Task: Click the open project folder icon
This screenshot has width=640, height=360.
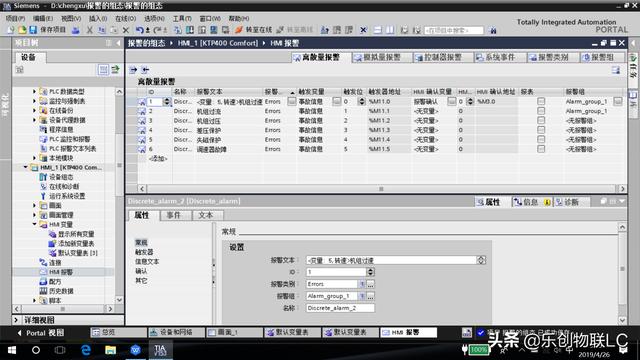Action: (x=22, y=30)
